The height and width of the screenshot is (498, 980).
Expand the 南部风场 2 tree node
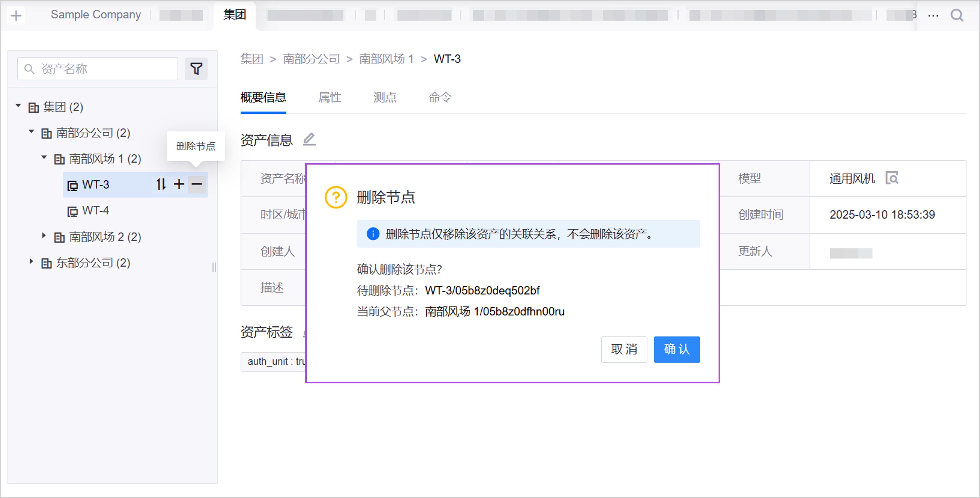44,236
